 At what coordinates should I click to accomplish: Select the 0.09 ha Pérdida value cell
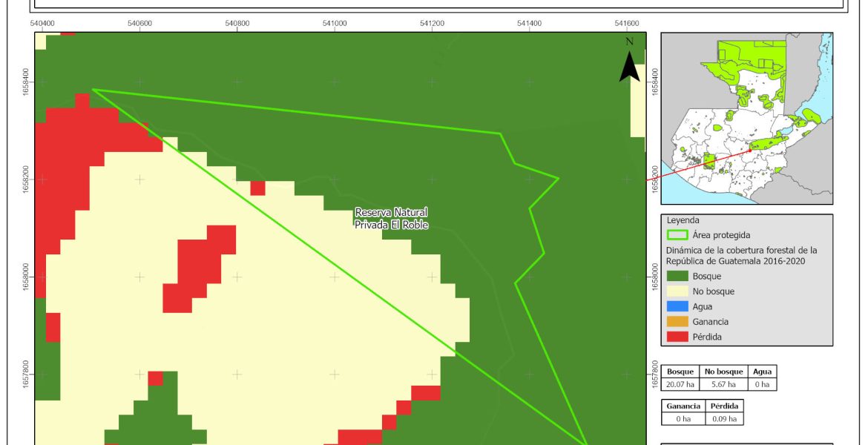click(724, 418)
